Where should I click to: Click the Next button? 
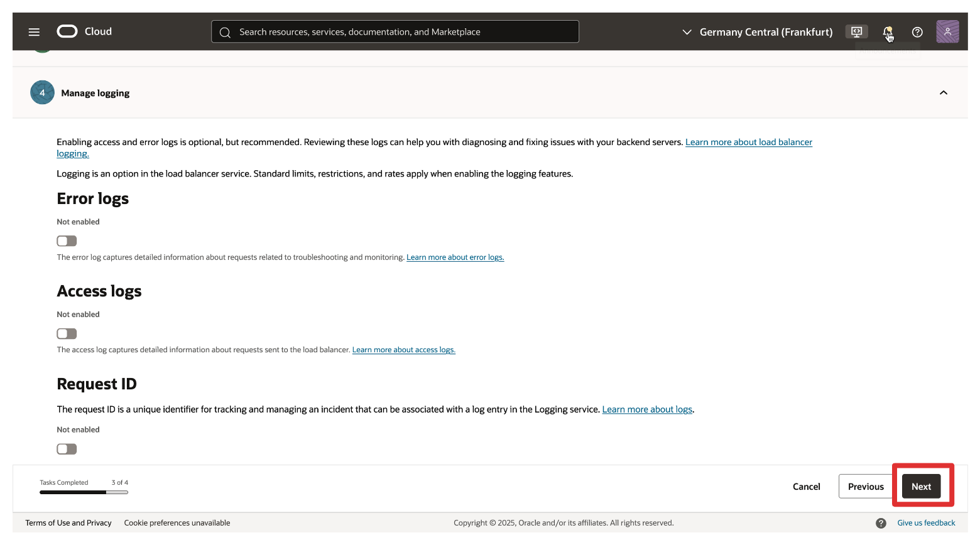921,487
